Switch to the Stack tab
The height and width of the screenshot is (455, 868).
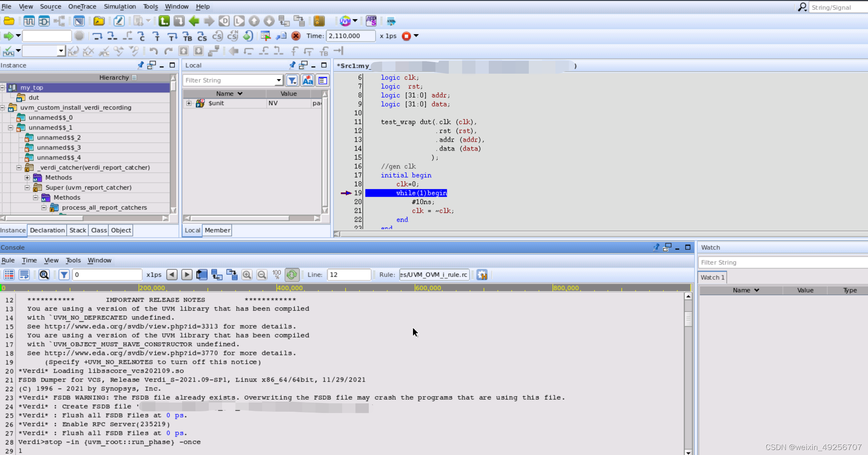tap(78, 230)
